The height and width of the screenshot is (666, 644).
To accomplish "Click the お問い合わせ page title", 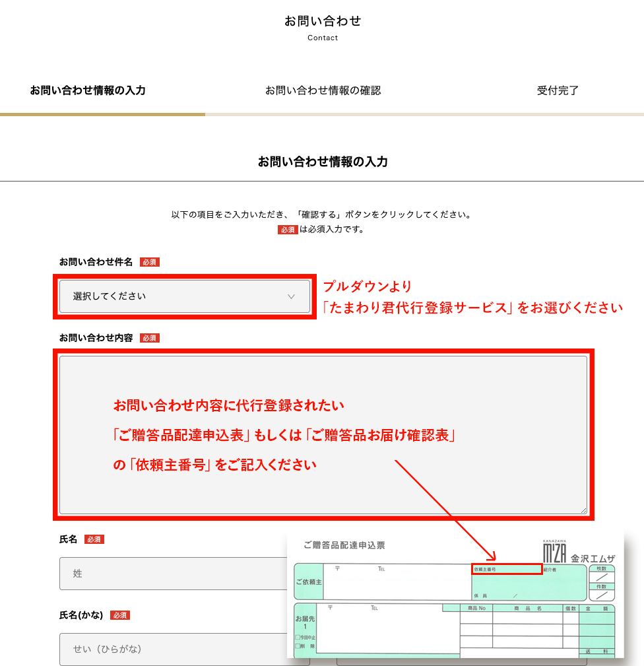I will 323,21.
